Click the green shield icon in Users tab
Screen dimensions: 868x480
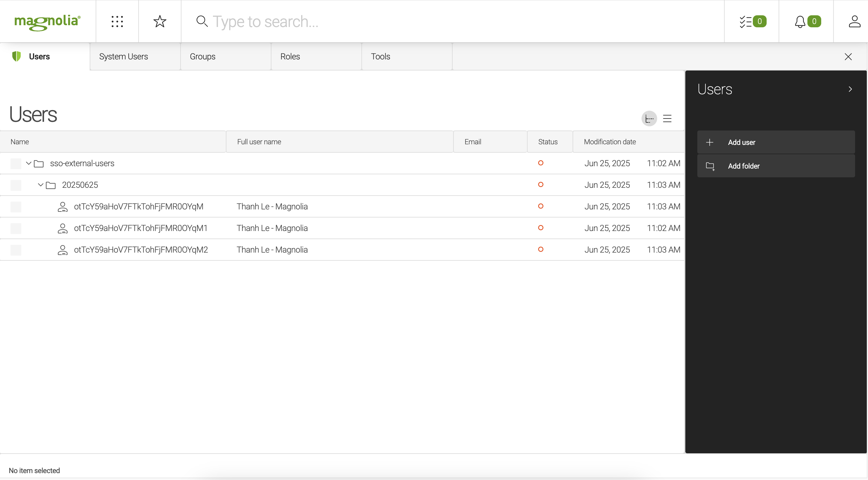click(x=16, y=56)
